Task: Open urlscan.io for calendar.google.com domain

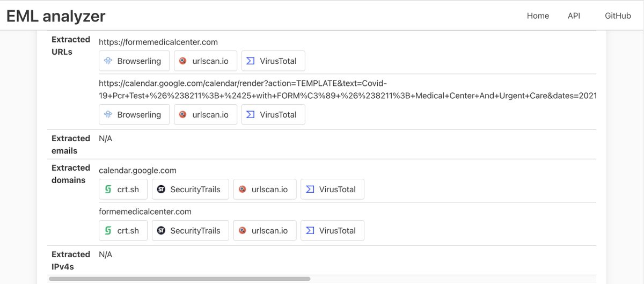Action: click(265, 189)
